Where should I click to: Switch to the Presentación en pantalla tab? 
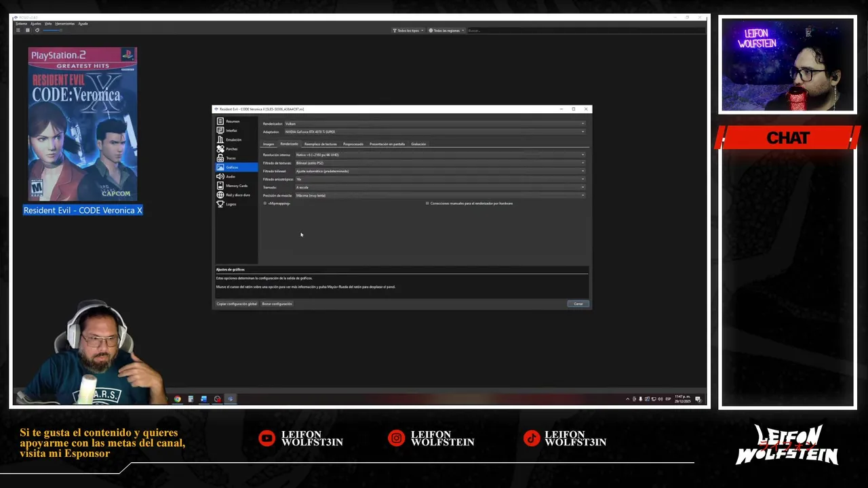click(x=387, y=144)
